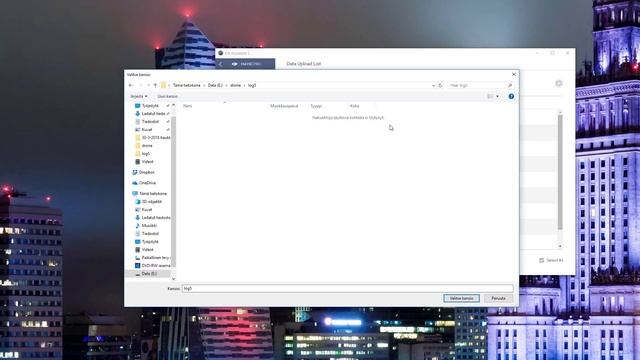Click the search magnifier icon in the search box

(510, 85)
